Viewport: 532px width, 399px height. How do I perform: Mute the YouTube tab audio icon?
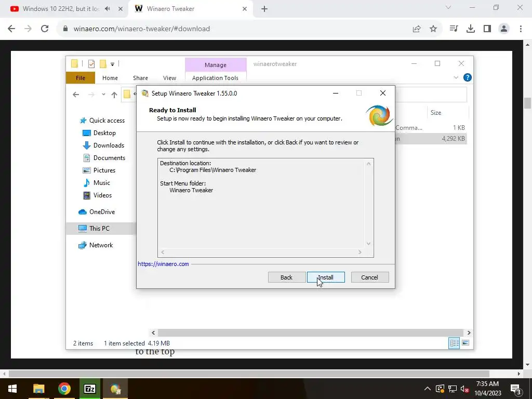[x=108, y=9]
